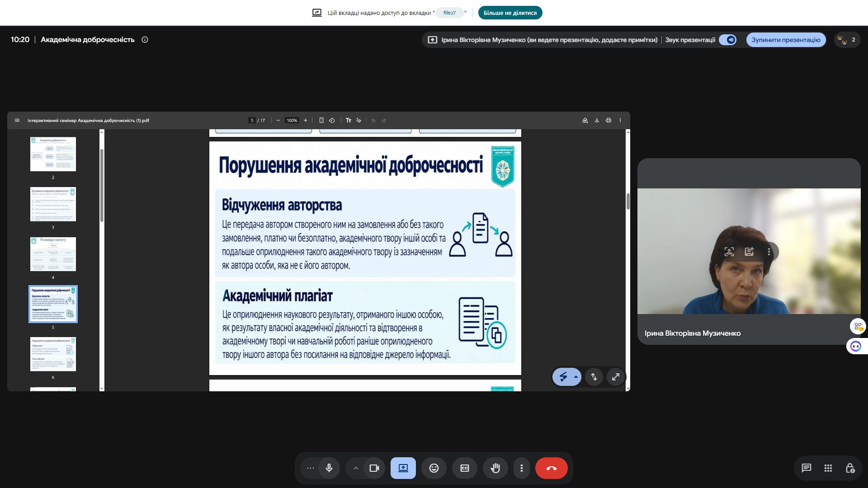This screenshot has width=868, height=488.
Task: Open the chat panel icon
Action: tap(807, 468)
